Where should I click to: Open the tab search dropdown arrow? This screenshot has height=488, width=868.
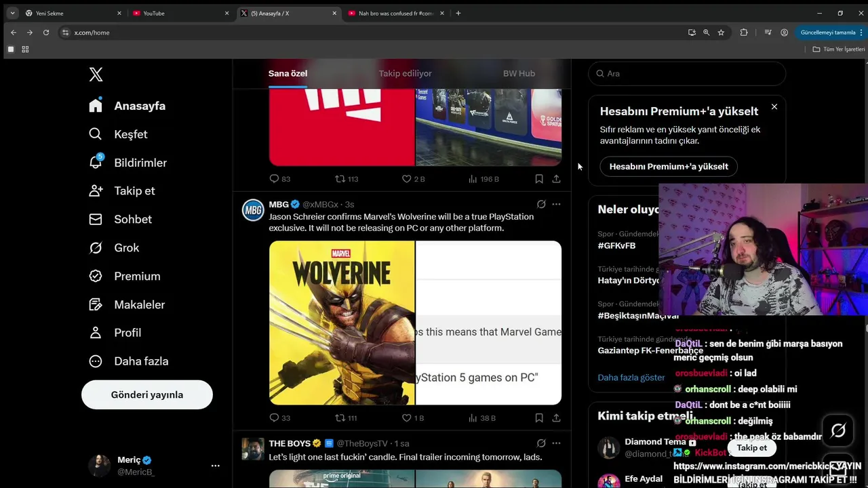point(12,13)
